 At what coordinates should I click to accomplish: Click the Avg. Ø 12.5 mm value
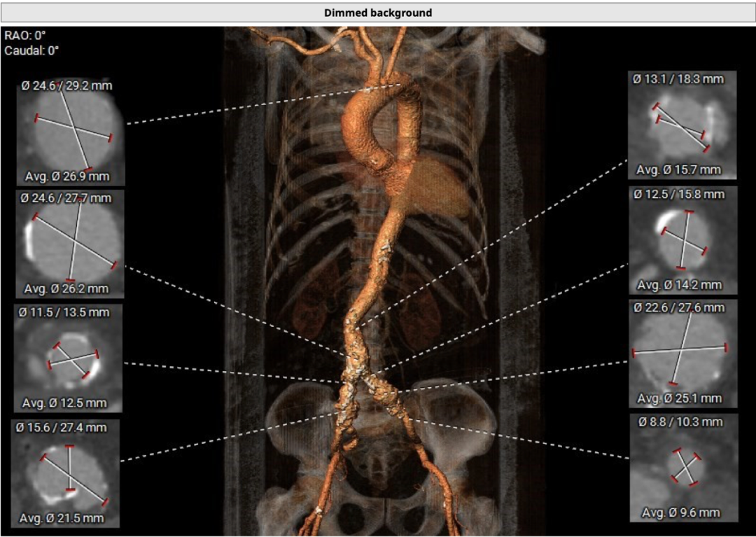click(64, 403)
